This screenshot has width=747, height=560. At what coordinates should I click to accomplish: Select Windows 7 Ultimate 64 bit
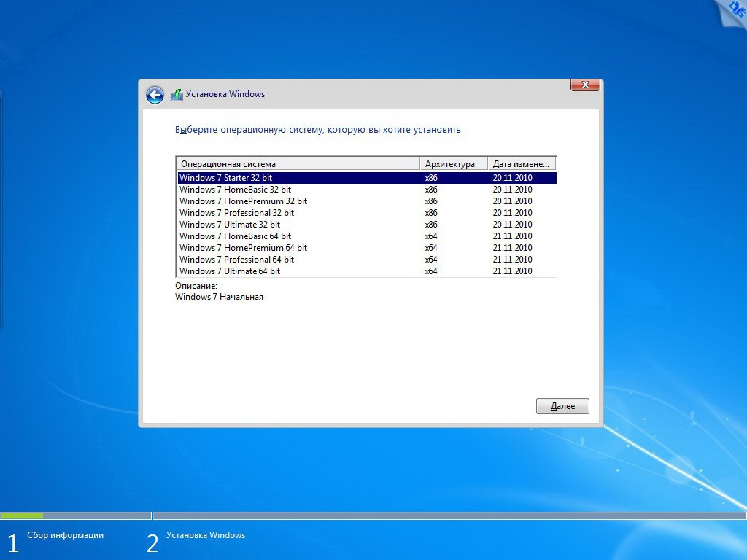click(x=367, y=271)
